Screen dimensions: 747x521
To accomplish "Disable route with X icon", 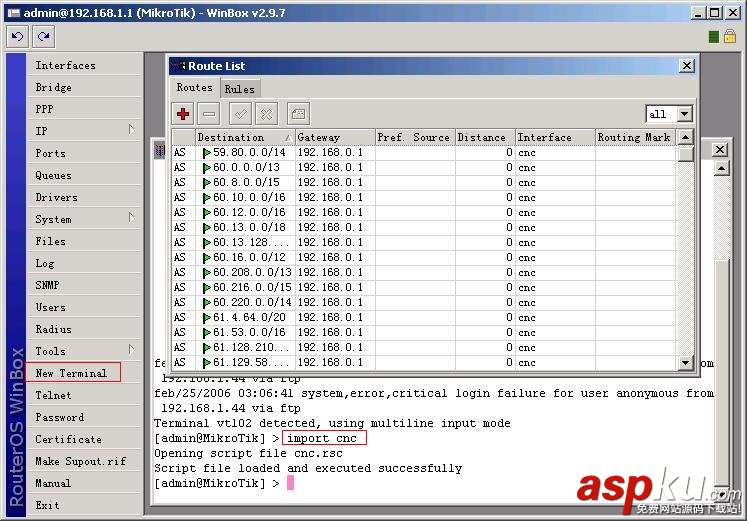I will [x=266, y=114].
